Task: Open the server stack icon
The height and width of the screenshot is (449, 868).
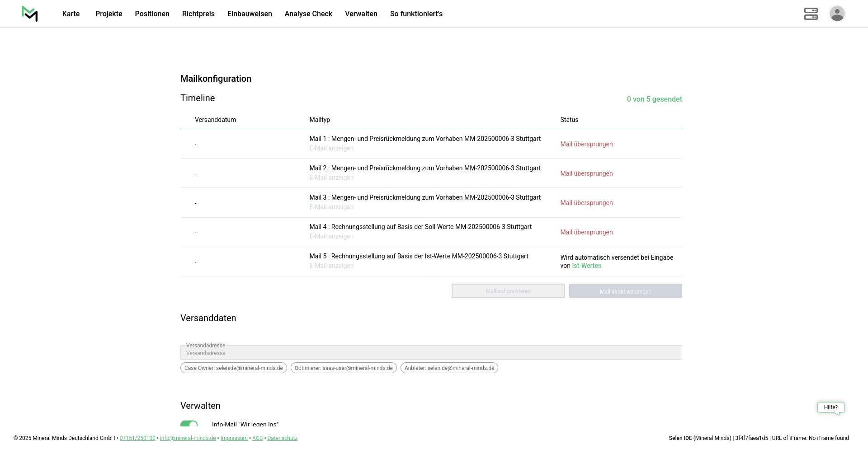Action: pyautogui.click(x=811, y=14)
